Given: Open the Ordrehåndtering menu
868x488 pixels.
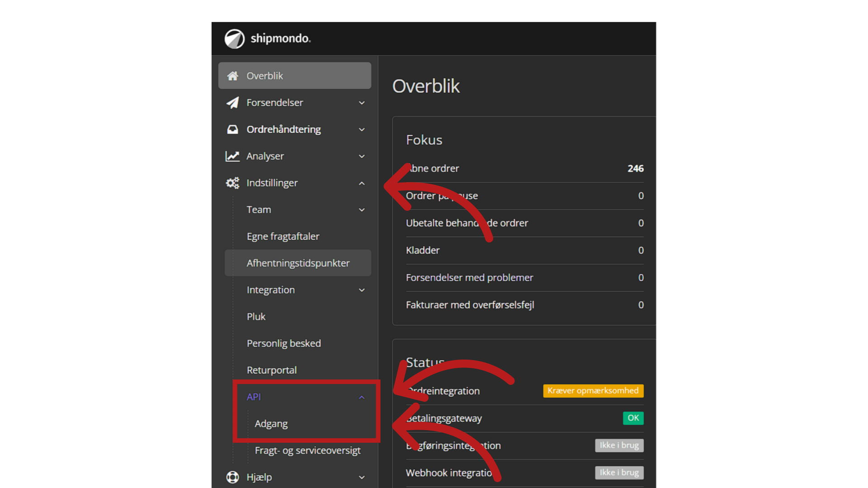Looking at the screenshot, I should click(x=295, y=130).
